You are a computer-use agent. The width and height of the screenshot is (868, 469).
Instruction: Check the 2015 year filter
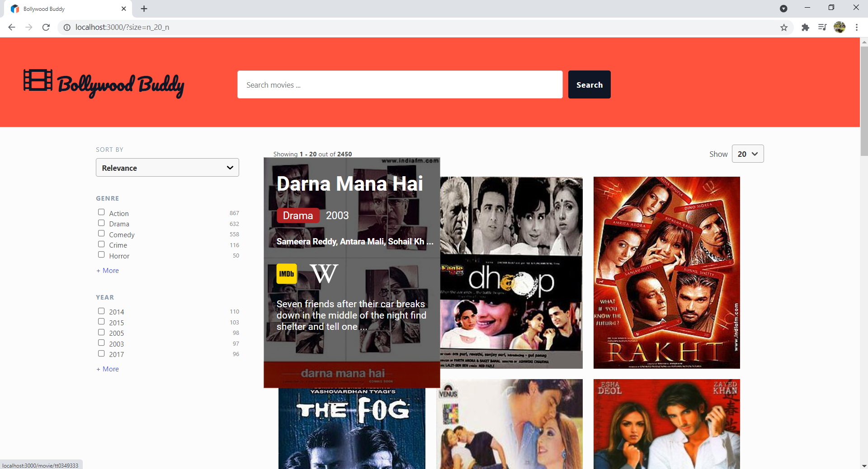point(101,321)
